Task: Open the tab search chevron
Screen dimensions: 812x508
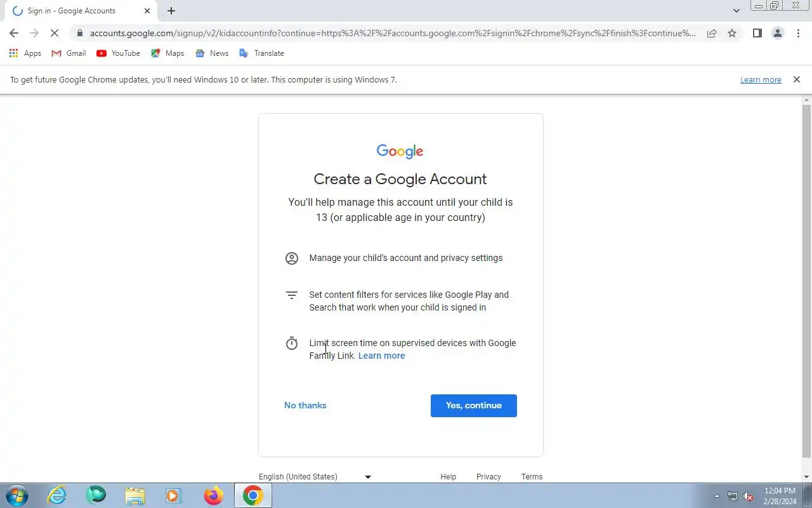Action: [736, 11]
